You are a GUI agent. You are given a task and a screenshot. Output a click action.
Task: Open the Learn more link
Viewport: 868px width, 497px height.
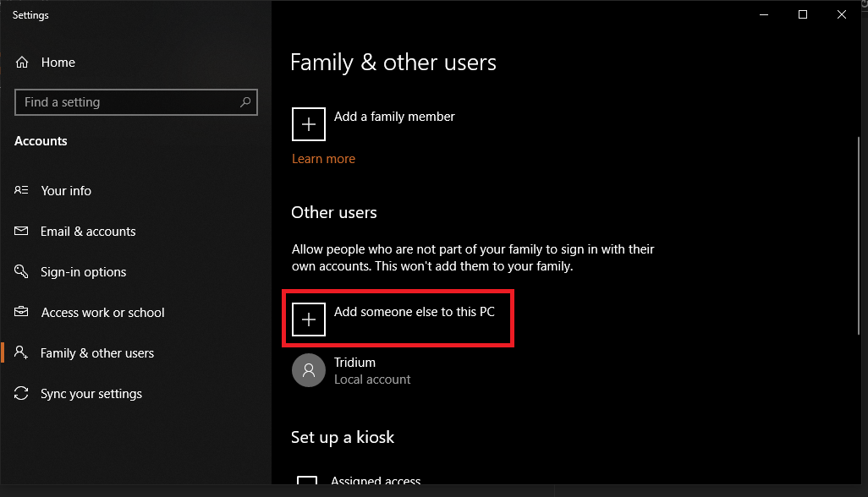(x=323, y=159)
